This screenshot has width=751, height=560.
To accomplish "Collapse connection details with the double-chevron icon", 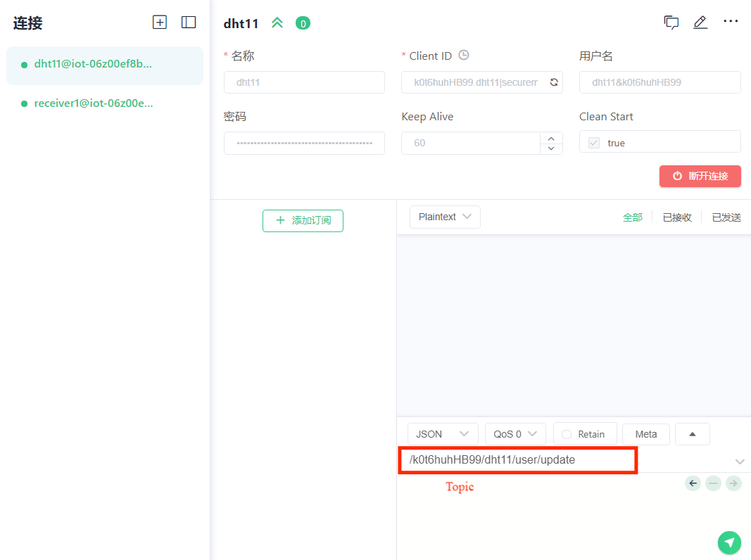I will [277, 23].
